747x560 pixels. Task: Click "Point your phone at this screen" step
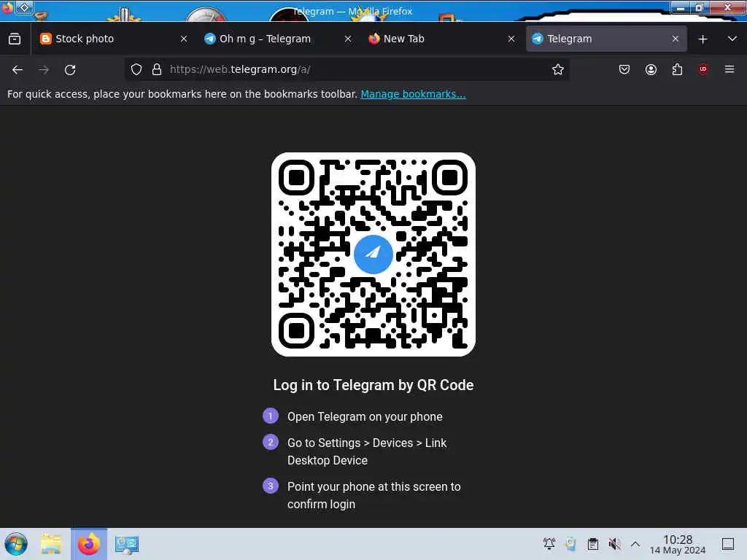374,495
